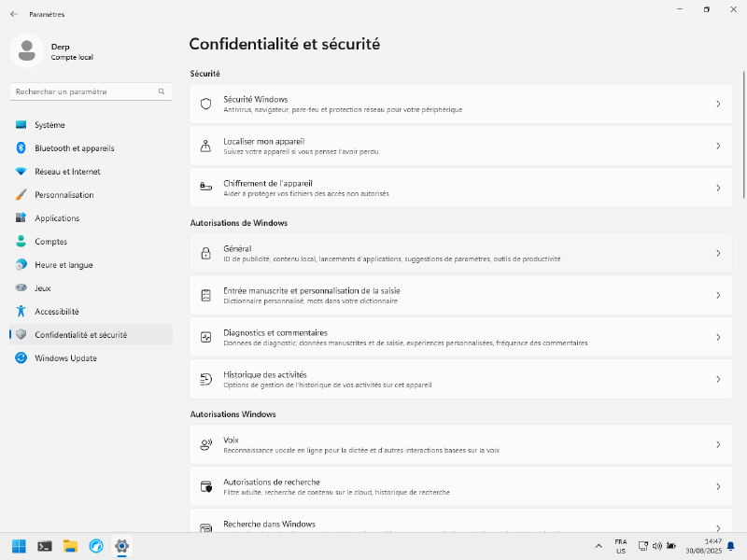Screen dimensions: 747x560
Task: Open Diagnostics et commentaires via its chevron
Action: (717, 337)
